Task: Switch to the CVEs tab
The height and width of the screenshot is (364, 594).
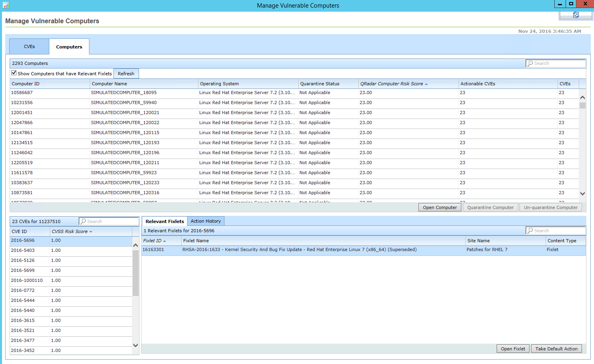Action: click(x=29, y=46)
